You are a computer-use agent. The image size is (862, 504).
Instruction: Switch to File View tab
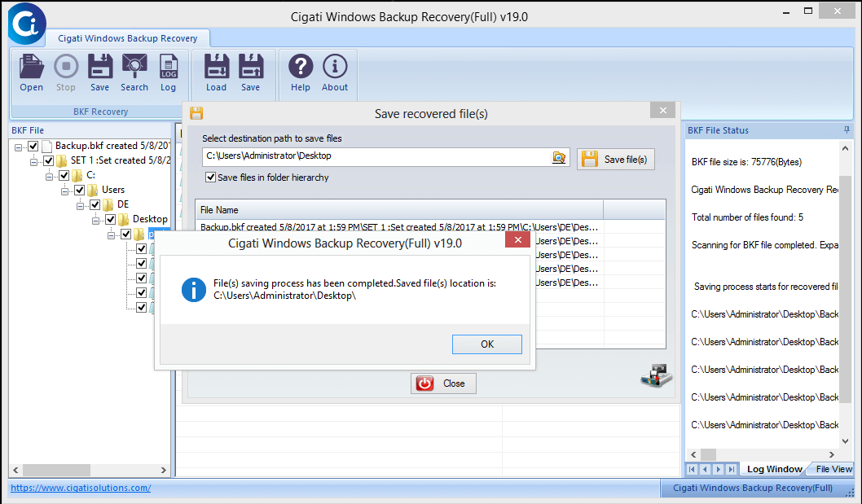(x=833, y=469)
